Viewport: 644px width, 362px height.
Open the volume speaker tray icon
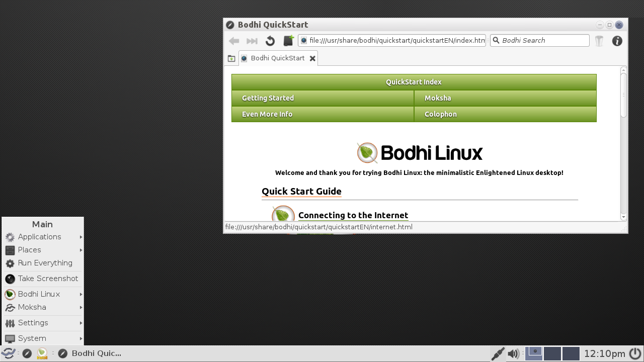(x=513, y=353)
